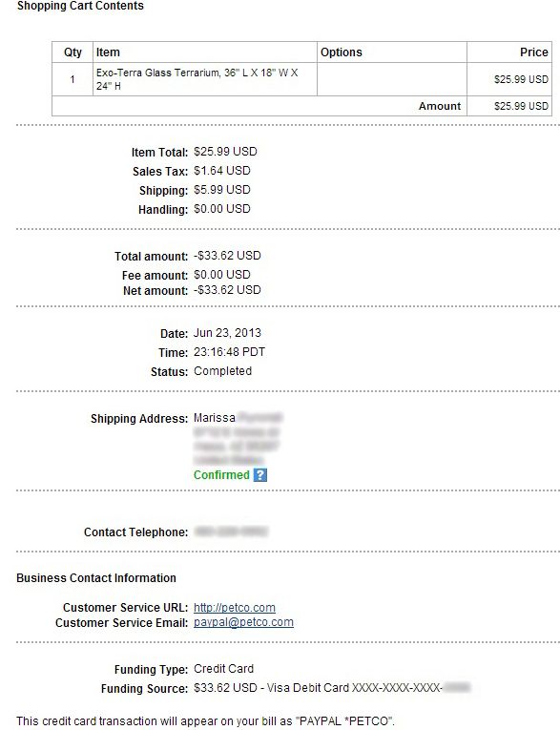
Task: Open the paypal@petco.com email link
Action: 243,622
